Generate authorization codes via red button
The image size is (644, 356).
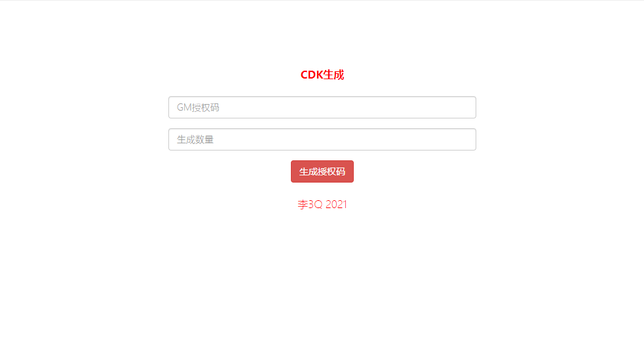[x=322, y=171]
